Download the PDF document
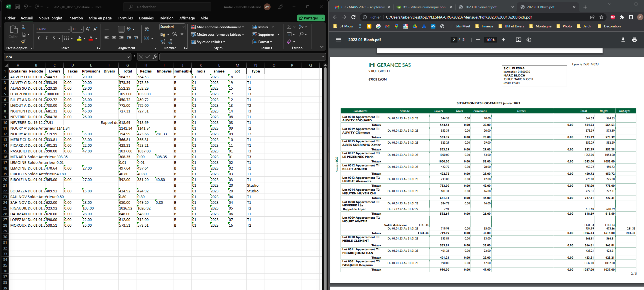644x290 pixels. (x=623, y=40)
